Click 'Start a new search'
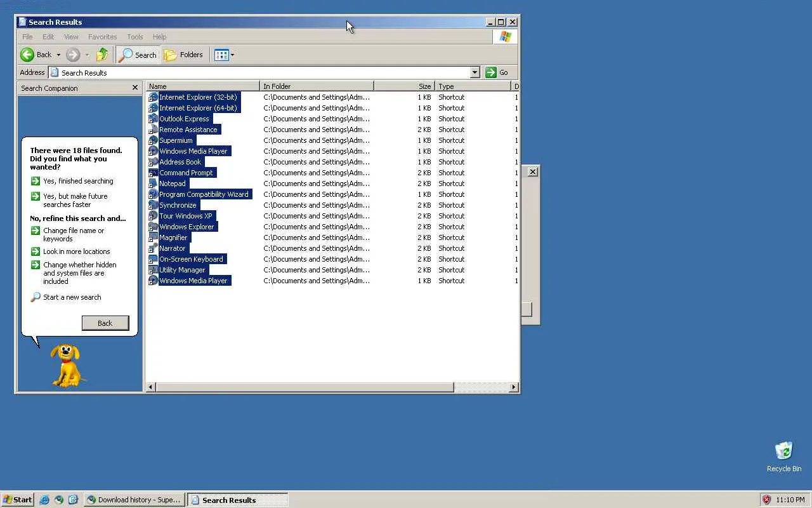The height and width of the screenshot is (508, 812). point(66,297)
